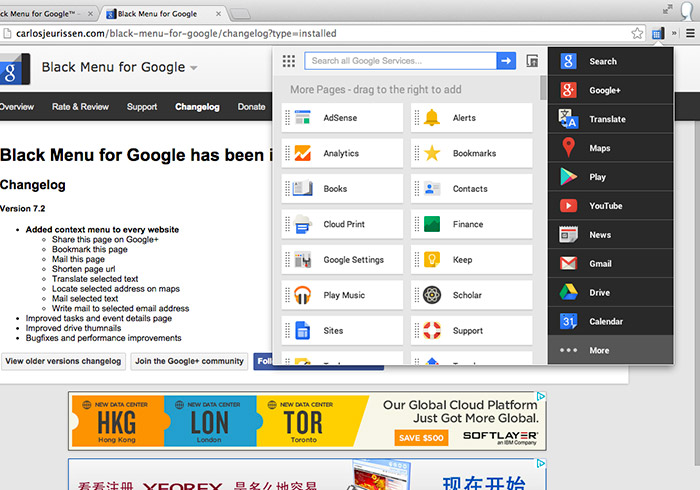Screen dimensions: 700x490
Task: Open Maps in the black menu
Action: [x=610, y=148]
